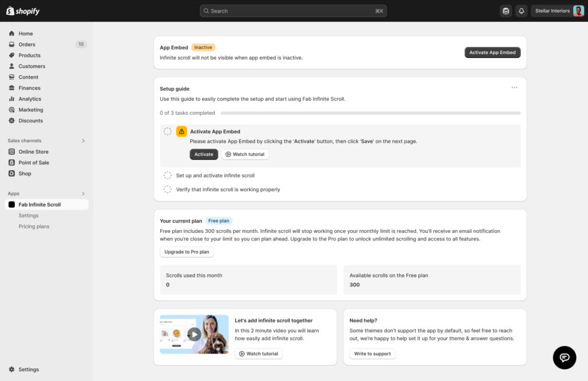Click the Need help? heading
588x381 pixels.
click(363, 320)
